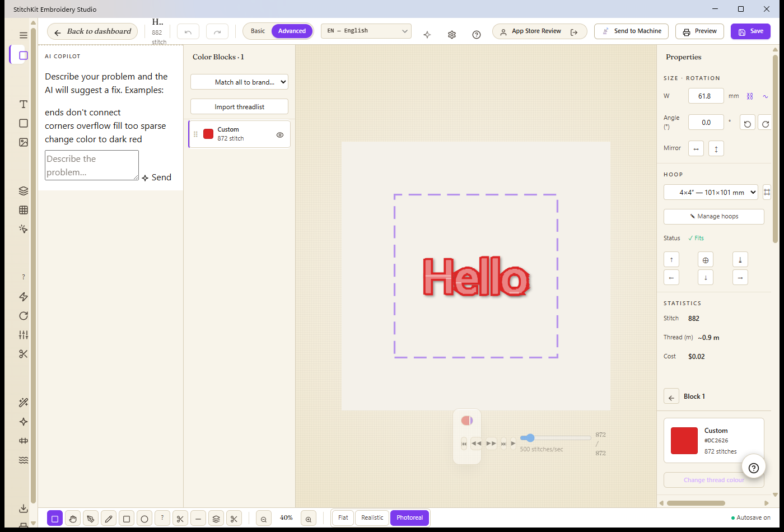Click the mirror horizontal icon
The image size is (784, 532).
click(x=696, y=148)
